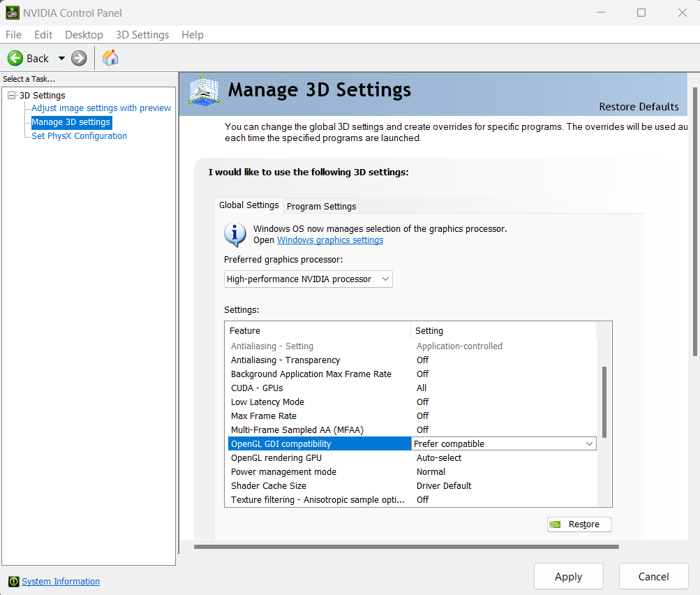Click the System Information icon
700x595 pixels.
click(x=14, y=581)
